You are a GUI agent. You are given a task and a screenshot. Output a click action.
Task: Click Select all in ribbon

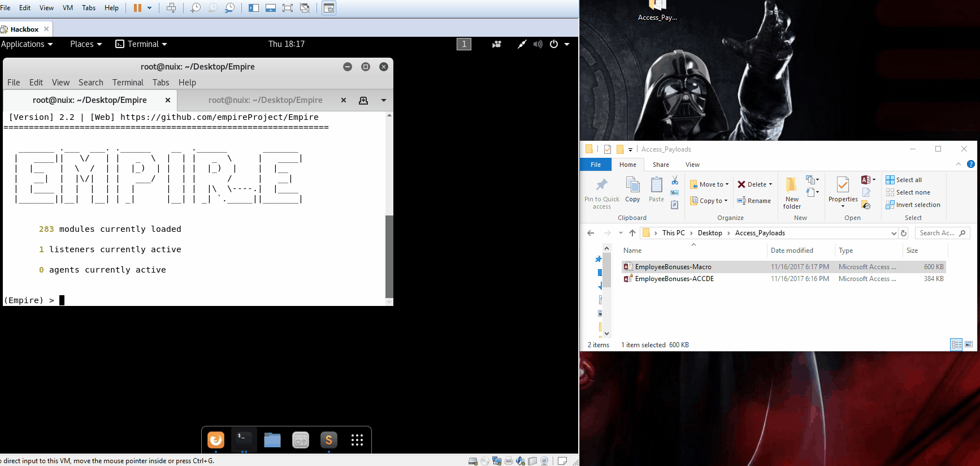pos(904,180)
